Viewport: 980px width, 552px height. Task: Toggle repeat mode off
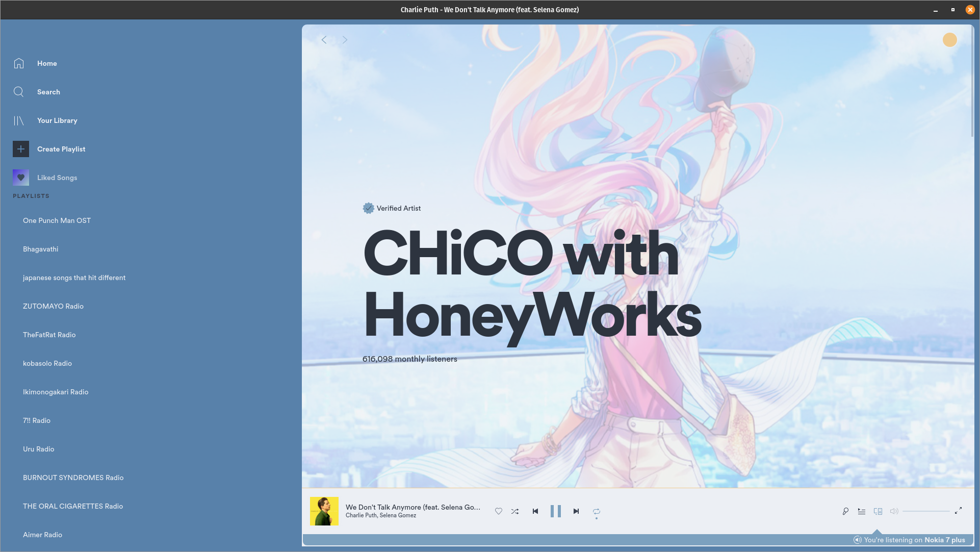596,511
